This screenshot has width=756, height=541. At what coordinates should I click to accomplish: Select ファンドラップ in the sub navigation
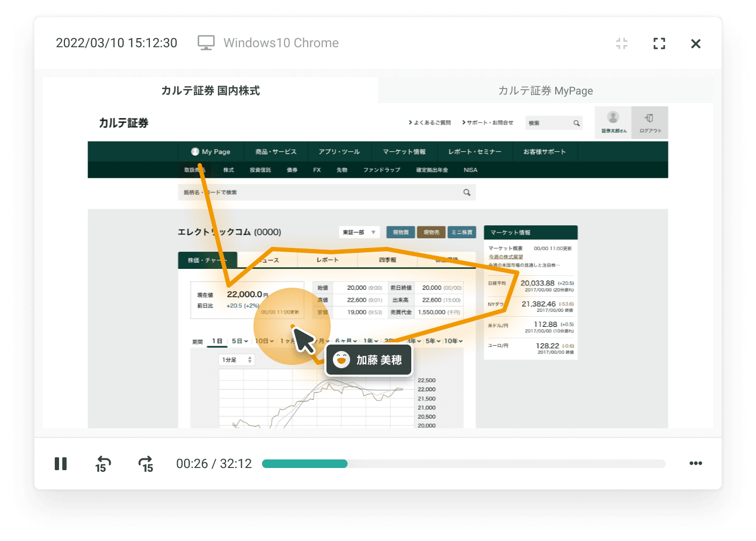[x=382, y=170]
